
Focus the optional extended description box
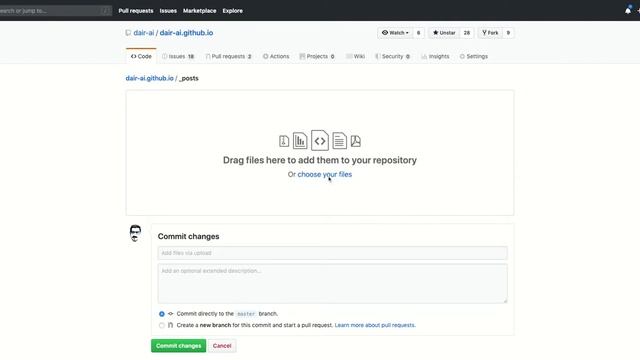point(333,283)
